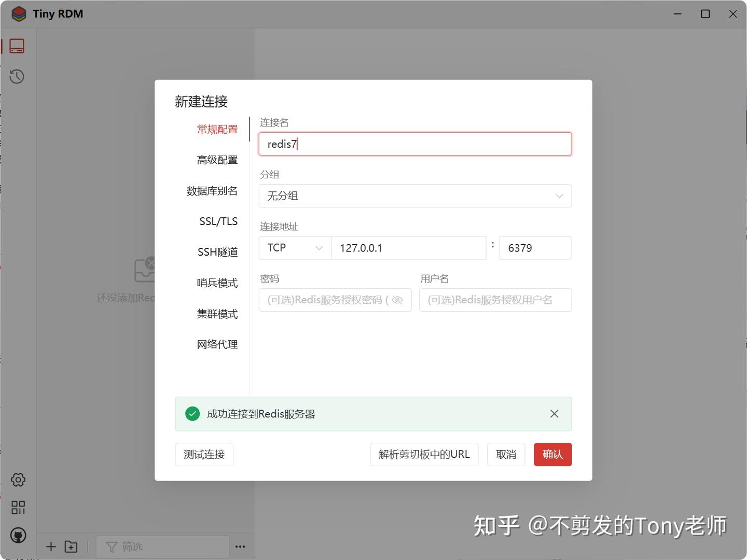Click the filter funnel icon in 筛选 box
Viewport: 747px width, 560px height.
click(x=112, y=547)
